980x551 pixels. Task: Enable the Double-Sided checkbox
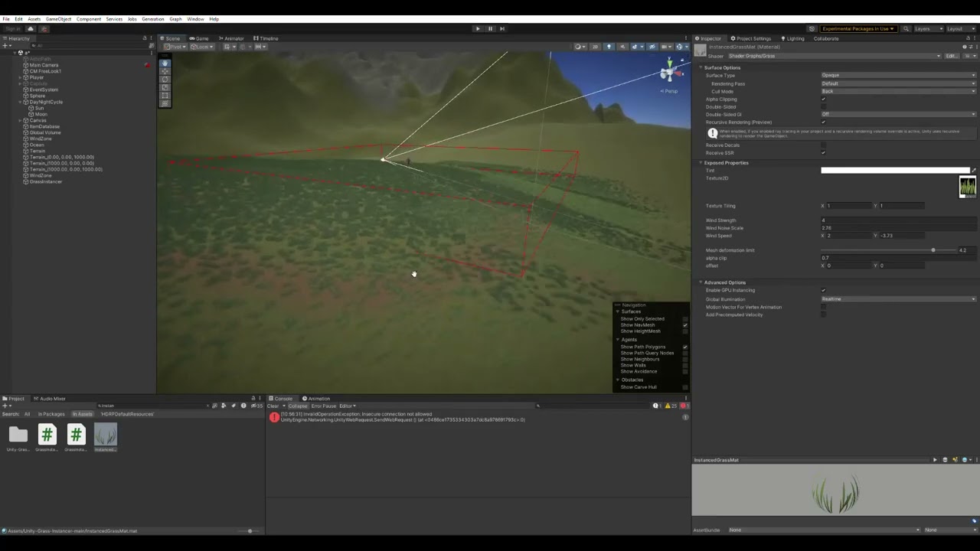[x=823, y=106]
